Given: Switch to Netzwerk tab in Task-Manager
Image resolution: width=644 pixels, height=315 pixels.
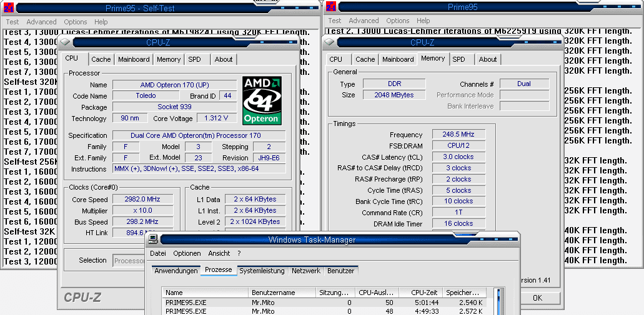Looking at the screenshot, I should (x=306, y=271).
